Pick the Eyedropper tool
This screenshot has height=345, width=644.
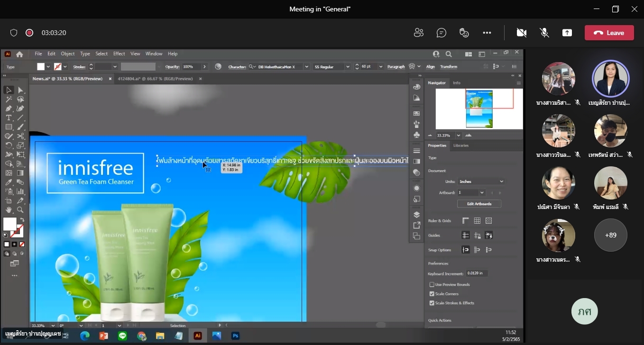click(9, 182)
